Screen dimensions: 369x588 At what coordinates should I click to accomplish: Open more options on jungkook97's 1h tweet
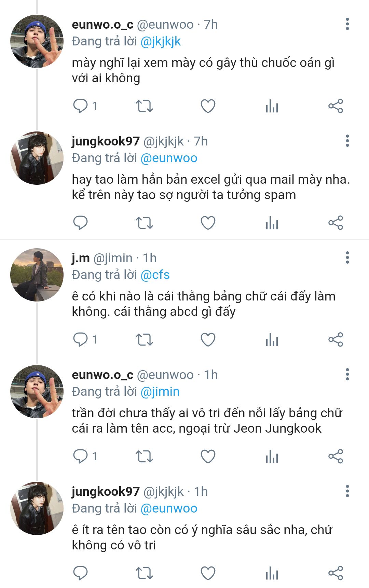[x=347, y=491]
